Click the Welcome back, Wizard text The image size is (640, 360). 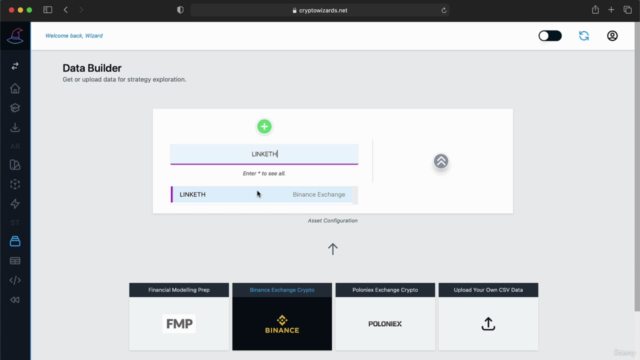(x=74, y=36)
